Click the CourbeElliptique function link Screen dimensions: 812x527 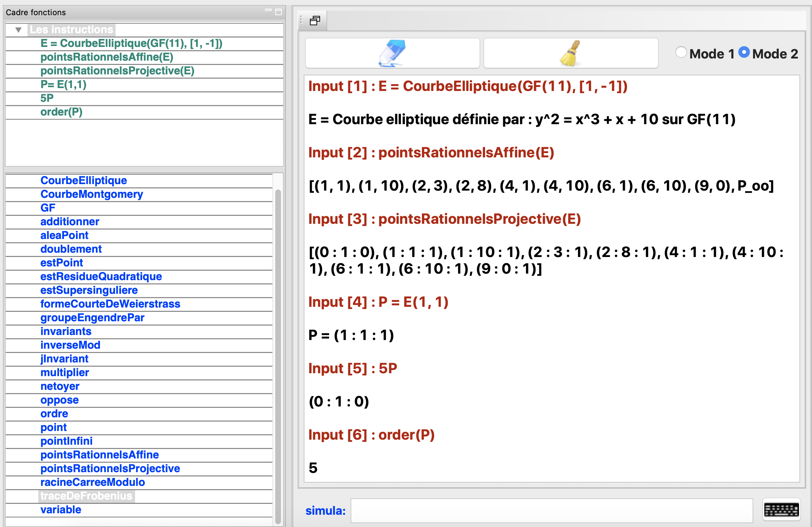(83, 180)
